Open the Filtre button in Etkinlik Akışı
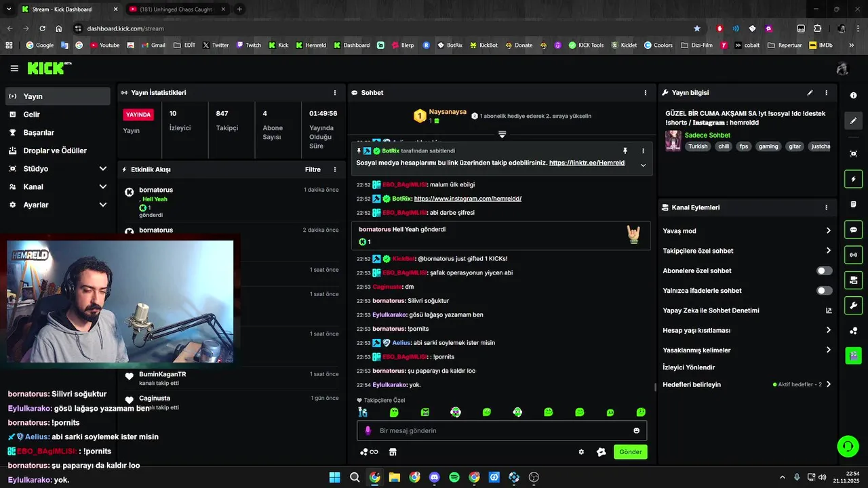This screenshot has width=868, height=488. tap(313, 169)
